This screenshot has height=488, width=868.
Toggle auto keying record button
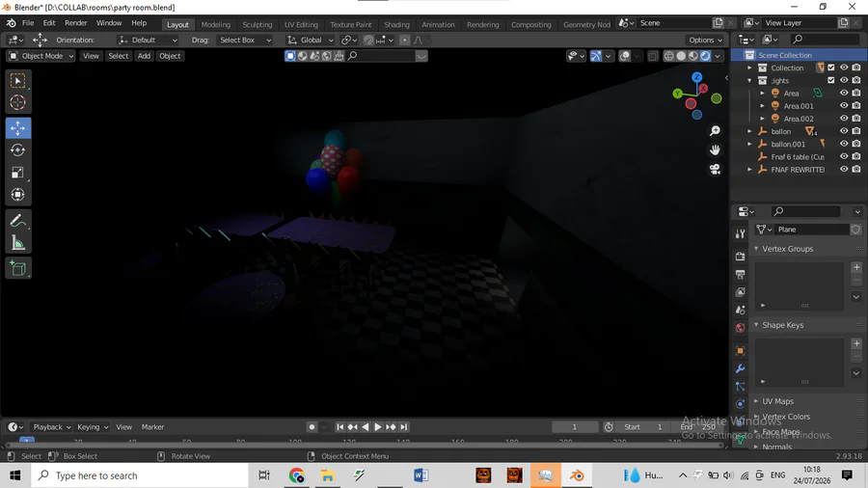pos(312,427)
